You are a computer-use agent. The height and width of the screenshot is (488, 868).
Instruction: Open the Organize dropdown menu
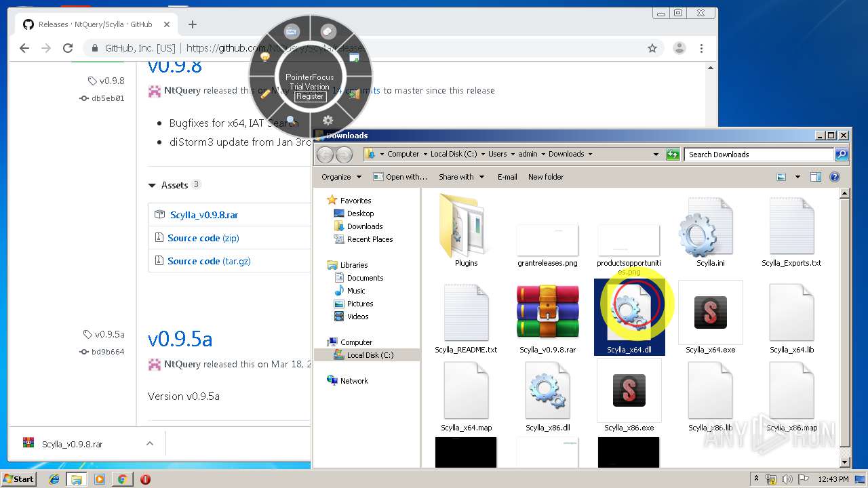pos(341,177)
